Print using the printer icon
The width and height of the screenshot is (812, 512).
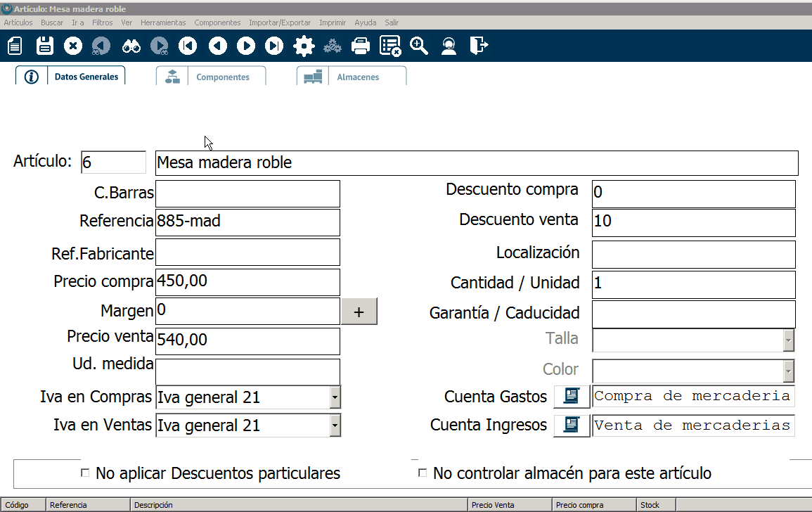(x=361, y=46)
